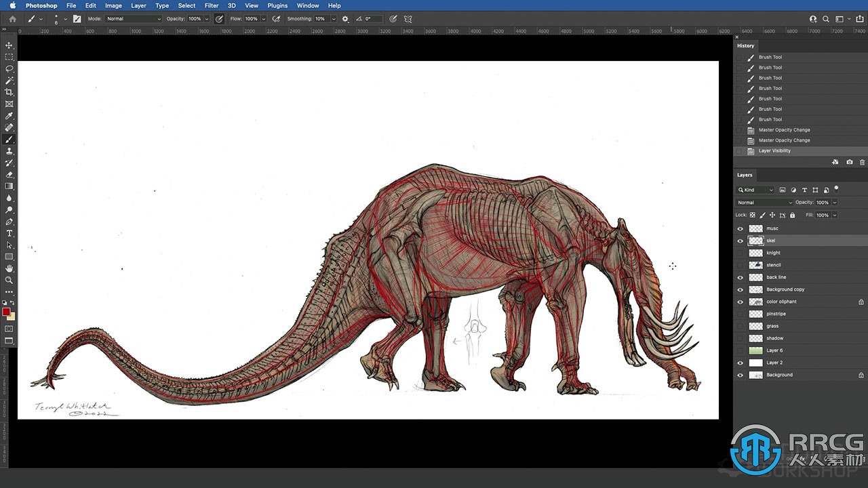The width and height of the screenshot is (868, 488).
Task: Select the Eraser tool
Action: coord(9,174)
